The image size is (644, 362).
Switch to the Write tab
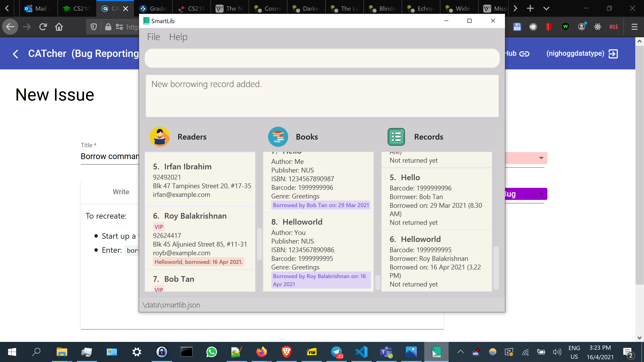(121, 192)
